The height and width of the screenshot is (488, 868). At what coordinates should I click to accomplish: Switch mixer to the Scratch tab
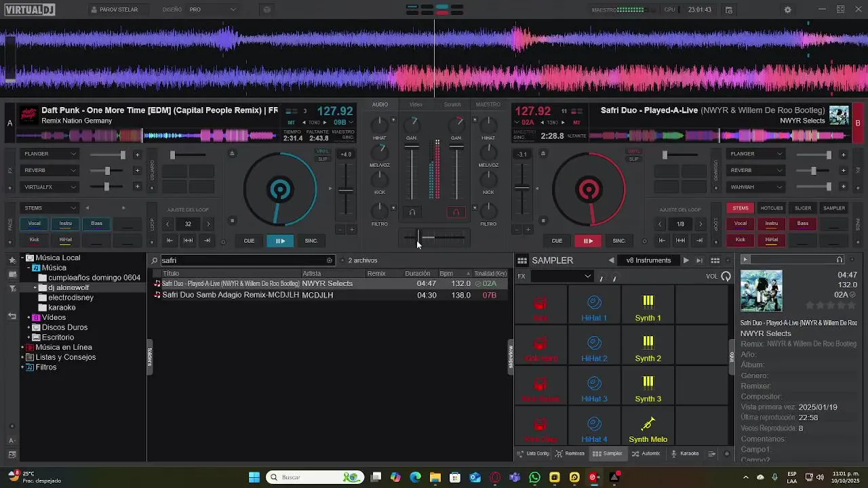point(452,104)
